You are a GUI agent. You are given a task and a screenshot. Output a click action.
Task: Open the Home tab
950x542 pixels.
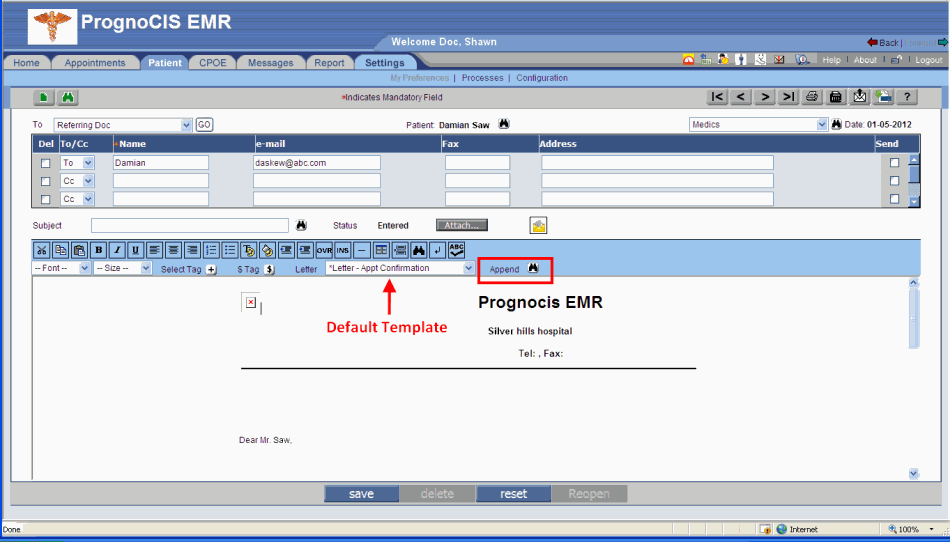click(x=26, y=62)
